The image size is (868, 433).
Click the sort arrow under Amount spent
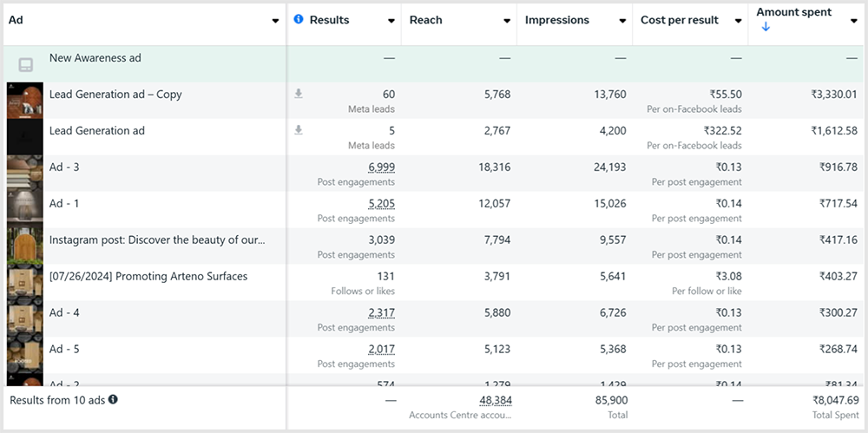point(765,27)
